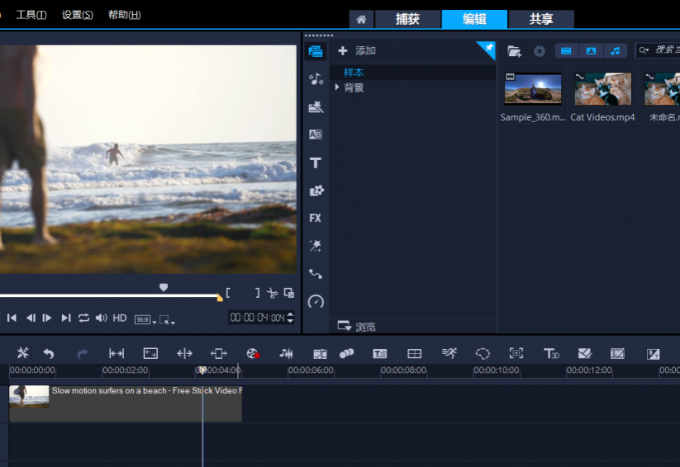This screenshot has width=680, height=467.
Task: Open the Title (T) library panel
Action: pos(316,162)
